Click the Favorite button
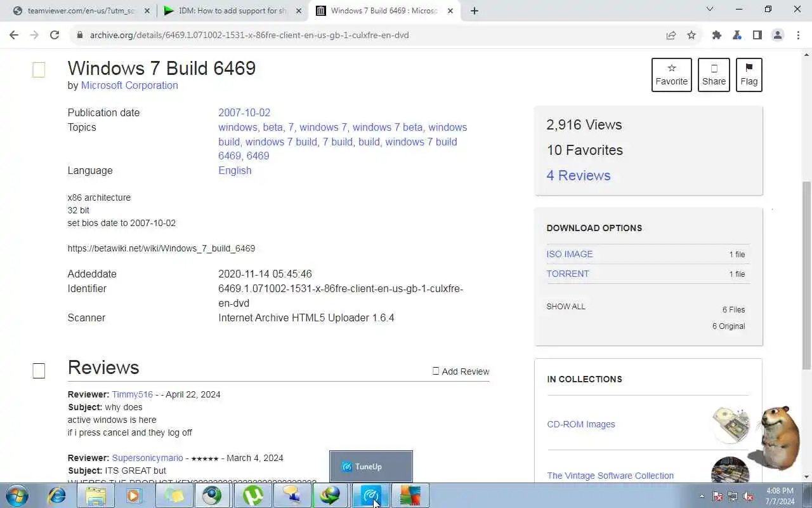 (x=672, y=75)
